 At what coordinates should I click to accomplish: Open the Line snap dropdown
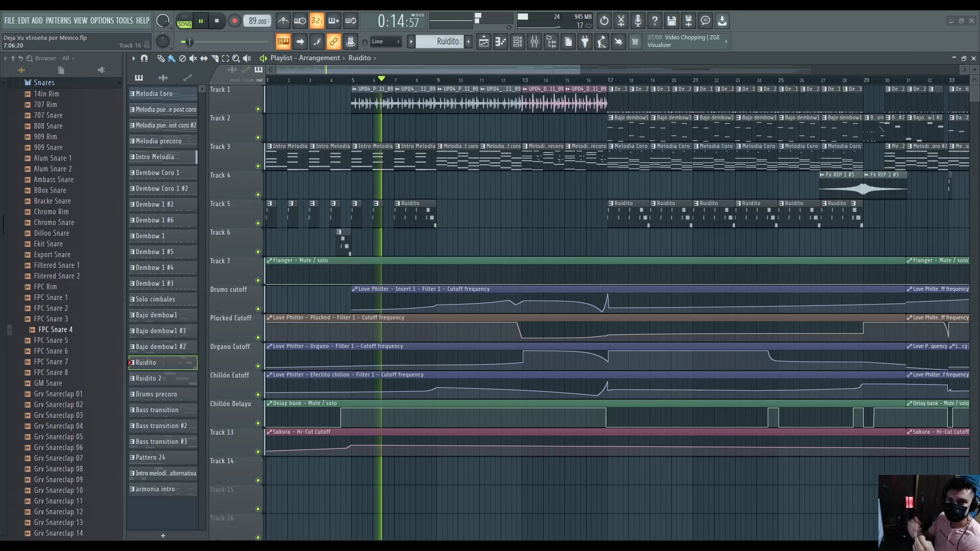click(386, 41)
